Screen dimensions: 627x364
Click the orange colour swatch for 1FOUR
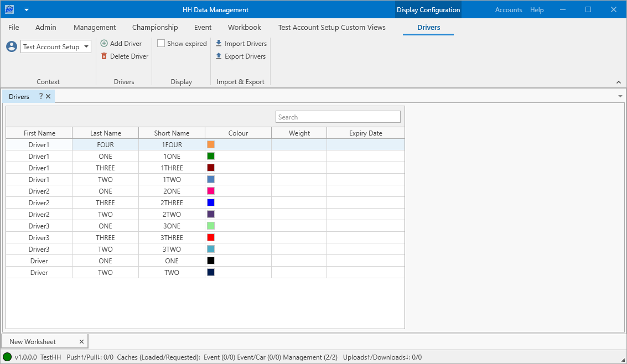[211, 144]
